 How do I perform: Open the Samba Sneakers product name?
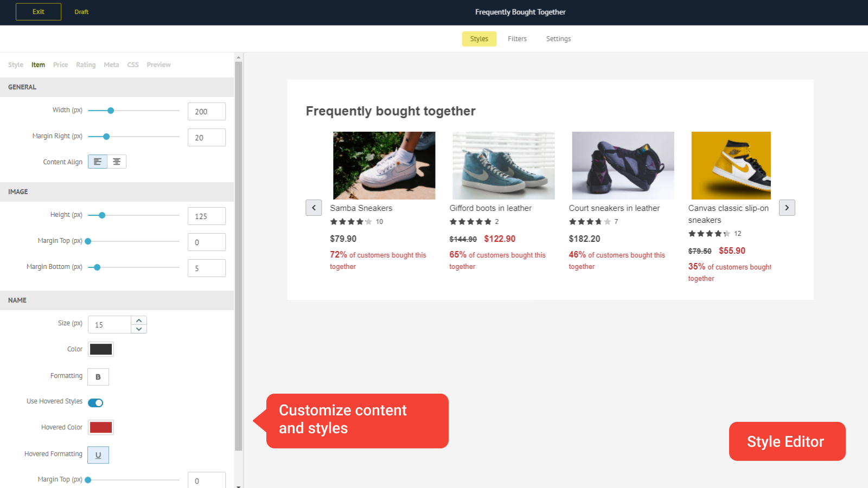(361, 208)
